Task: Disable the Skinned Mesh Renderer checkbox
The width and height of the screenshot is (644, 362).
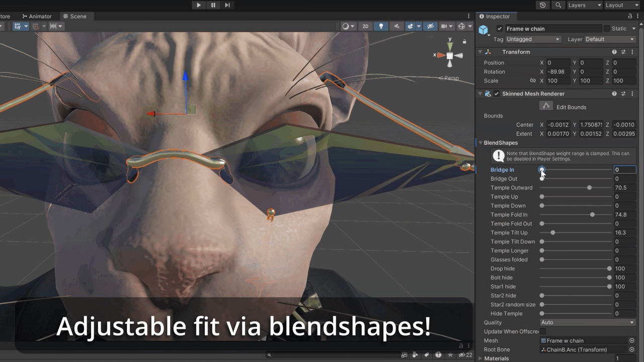Action: pyautogui.click(x=497, y=94)
